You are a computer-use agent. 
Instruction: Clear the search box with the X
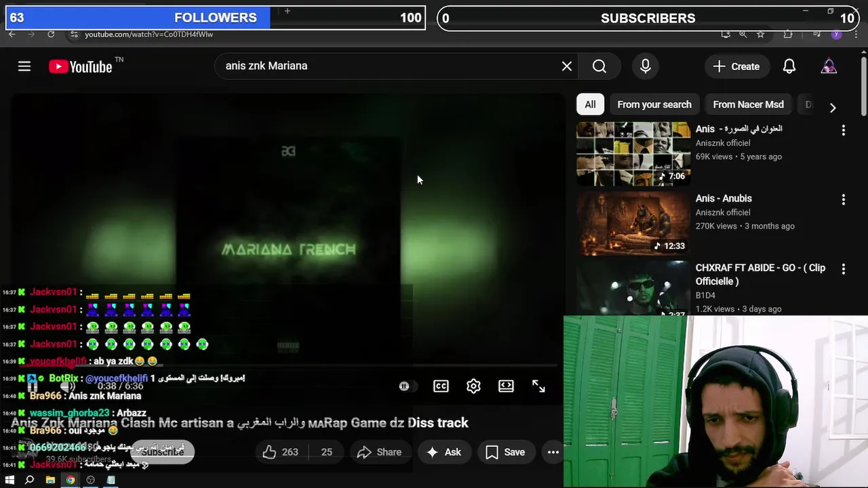567,66
